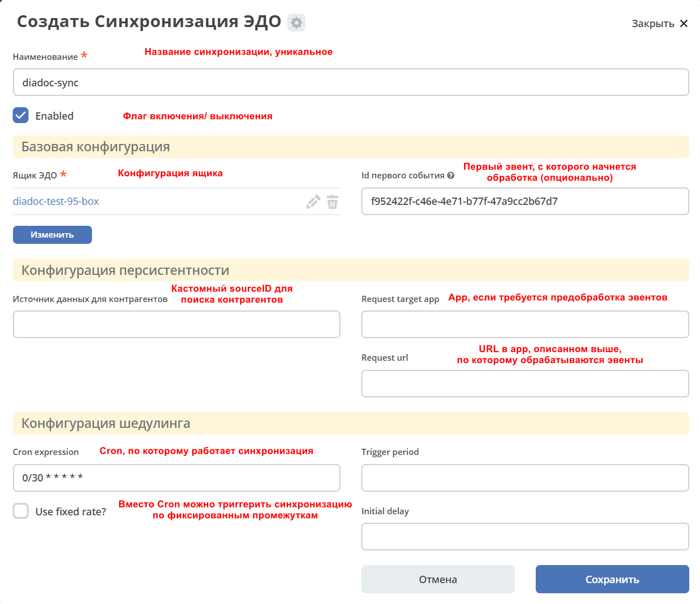Click the Создать Синхронизация ЭДО title
The image size is (700, 604).
[x=149, y=21]
